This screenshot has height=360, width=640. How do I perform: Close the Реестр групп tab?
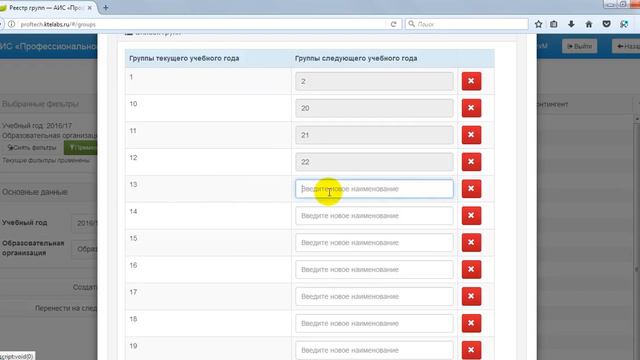(x=90, y=8)
